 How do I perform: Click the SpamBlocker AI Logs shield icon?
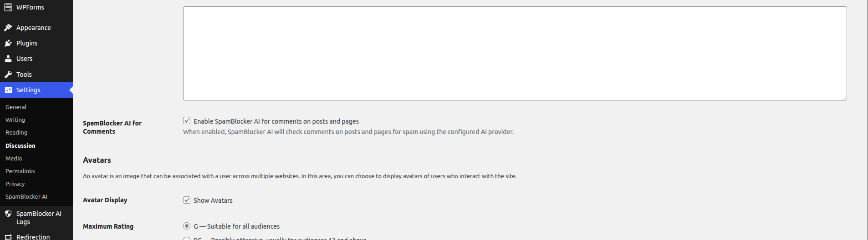pos(8,214)
